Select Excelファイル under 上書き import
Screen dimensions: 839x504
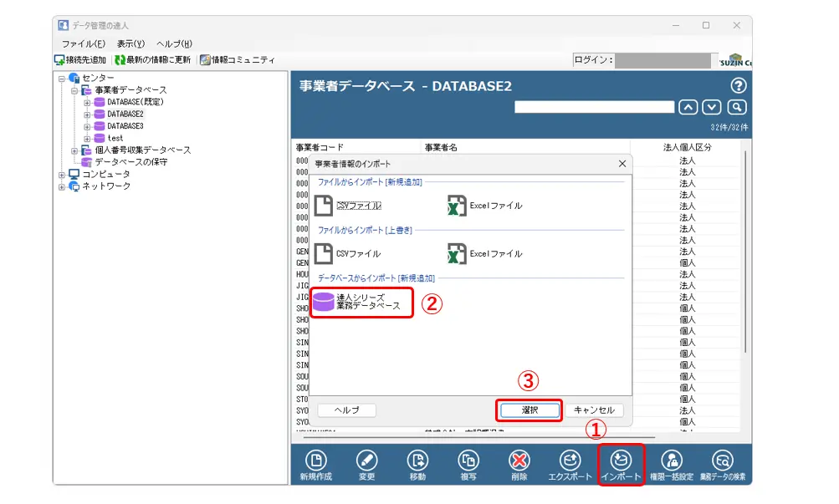[485, 254]
